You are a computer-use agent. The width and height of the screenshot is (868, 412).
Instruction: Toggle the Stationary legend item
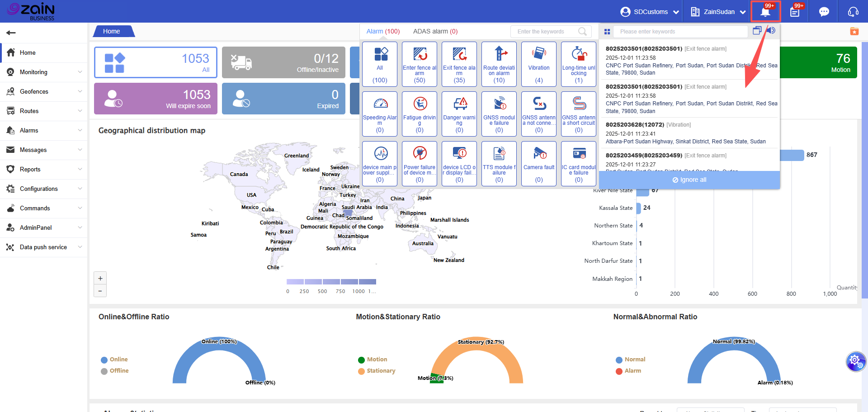(377, 371)
